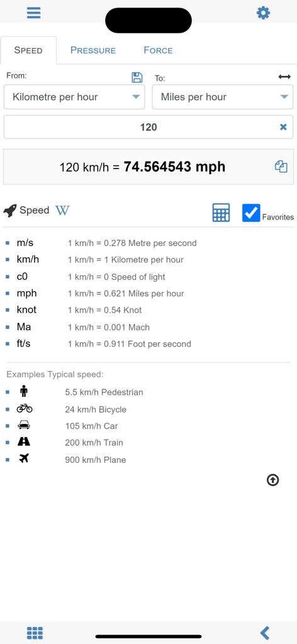Open the grid categories icon at bottom
The width and height of the screenshot is (297, 644).
[x=35, y=633]
